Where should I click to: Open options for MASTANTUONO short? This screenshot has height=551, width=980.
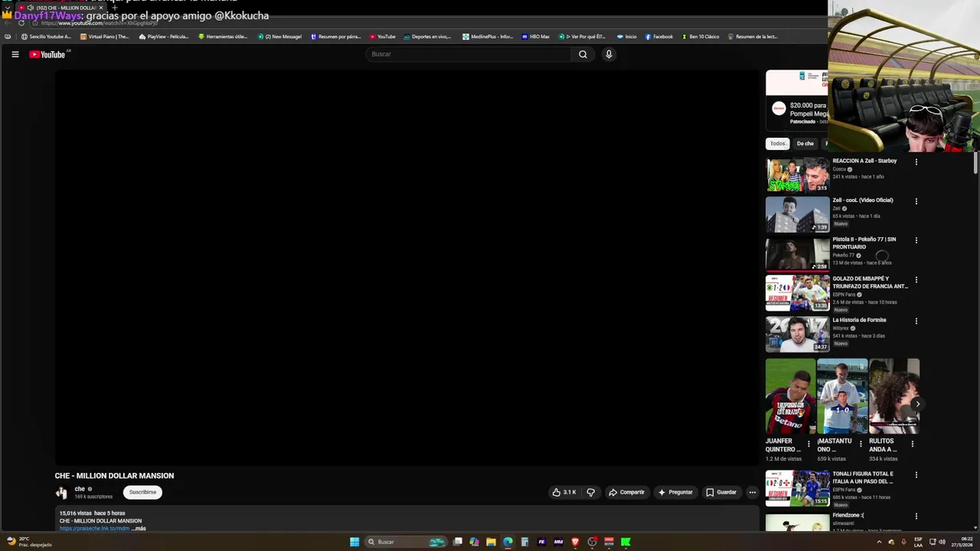(861, 444)
